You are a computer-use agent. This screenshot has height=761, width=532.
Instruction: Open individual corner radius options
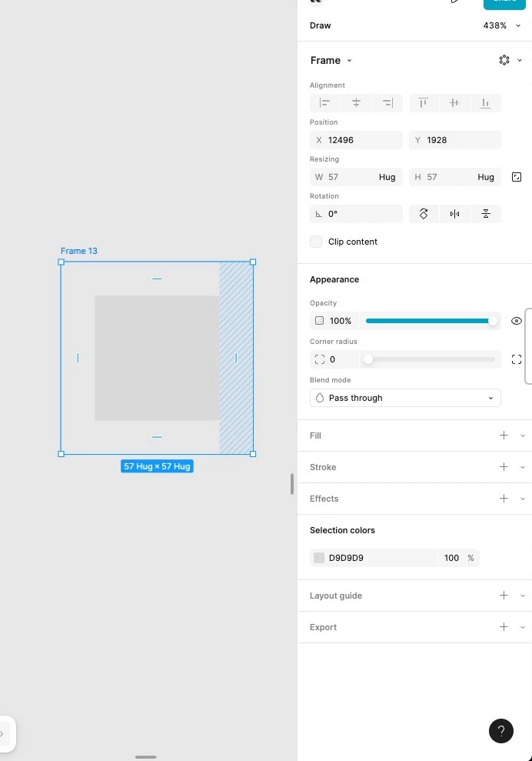[517, 359]
